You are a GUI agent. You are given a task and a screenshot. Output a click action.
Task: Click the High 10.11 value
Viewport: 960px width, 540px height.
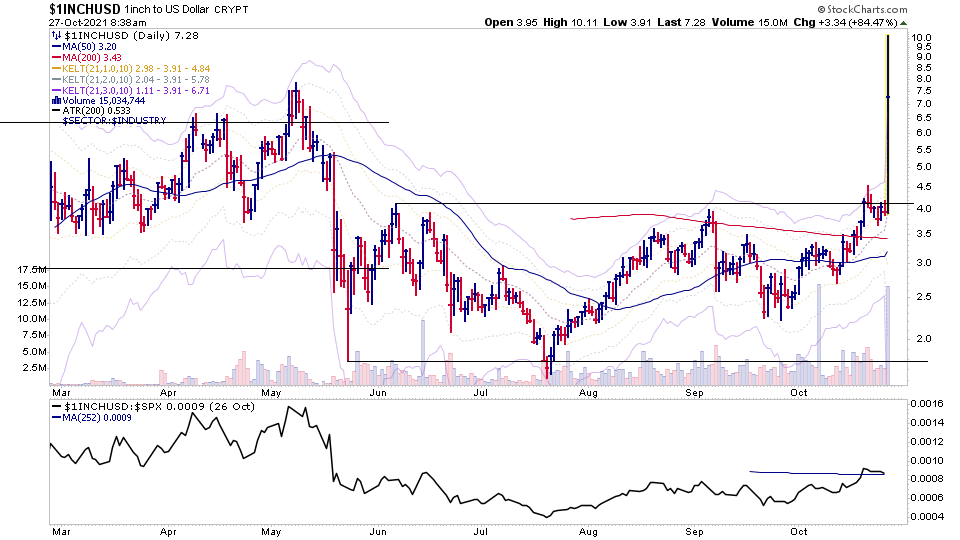pyautogui.click(x=570, y=23)
